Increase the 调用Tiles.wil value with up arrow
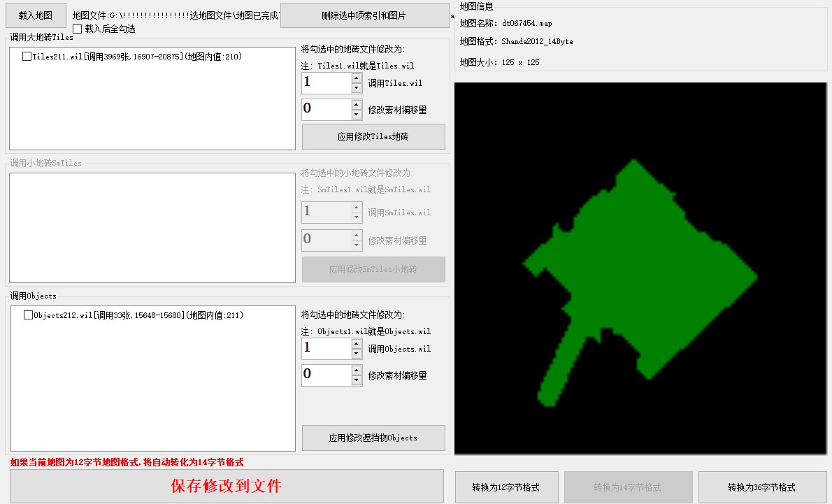832x504 pixels. pos(357,78)
